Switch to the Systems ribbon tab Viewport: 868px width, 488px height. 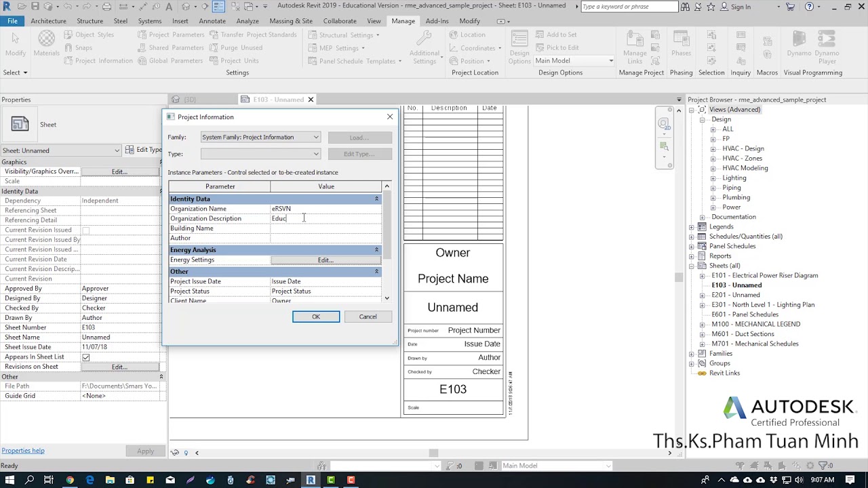[149, 21]
